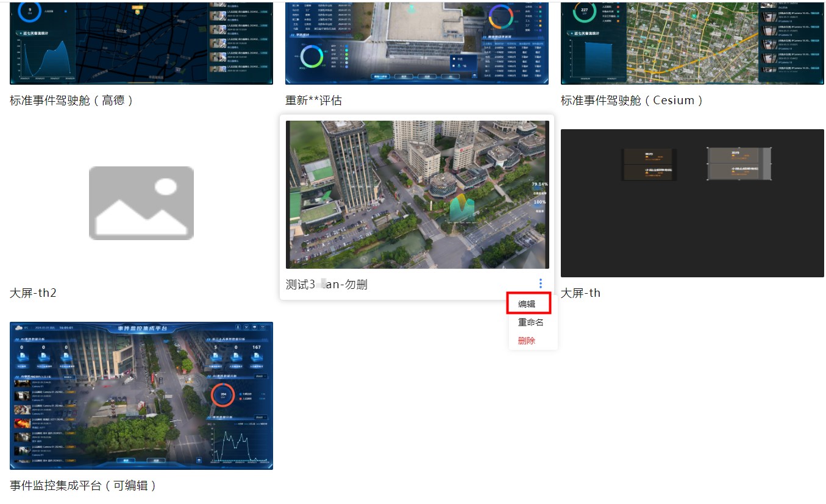This screenshot has width=826, height=504.
Task: Select the 大屏-th title label
Action: tap(580, 293)
